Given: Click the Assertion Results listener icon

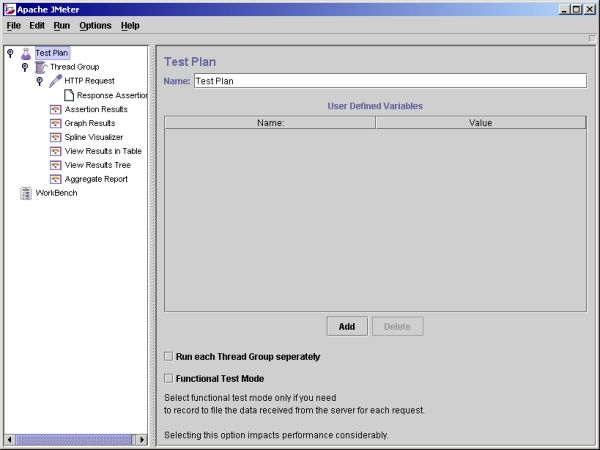Looking at the screenshot, I should [x=55, y=109].
